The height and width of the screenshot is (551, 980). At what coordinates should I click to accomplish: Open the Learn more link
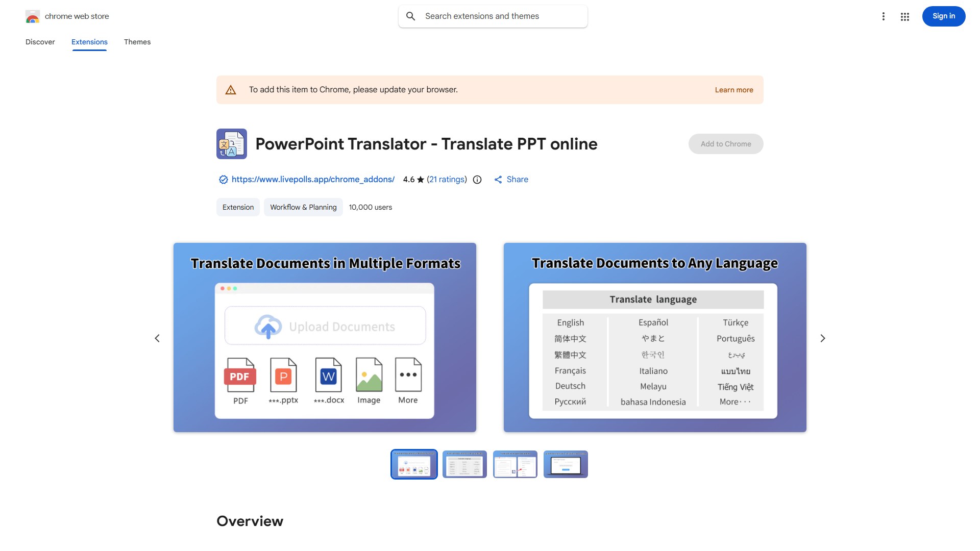coord(733,89)
